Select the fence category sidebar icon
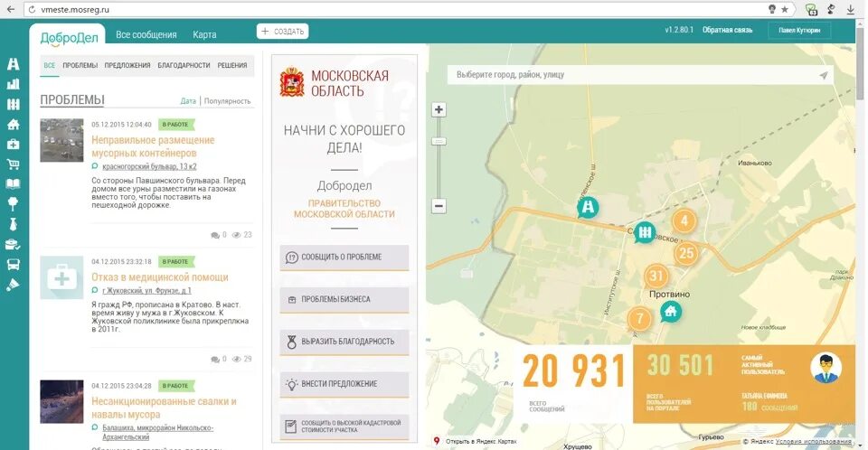868x450 pixels. 14,104
